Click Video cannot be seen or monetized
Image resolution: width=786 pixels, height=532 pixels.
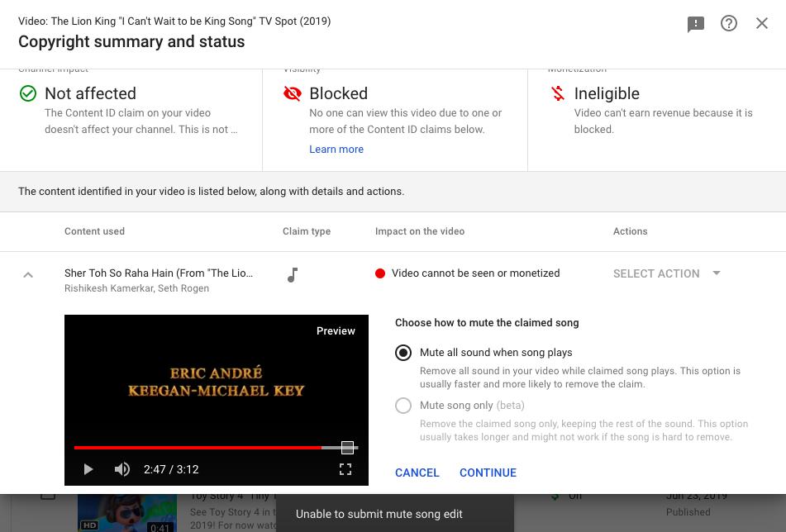click(476, 273)
